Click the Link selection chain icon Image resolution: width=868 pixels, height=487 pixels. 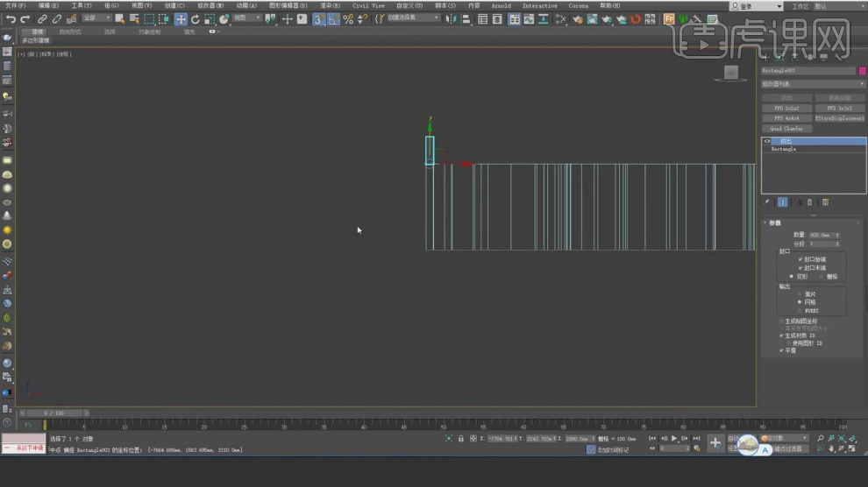pos(42,18)
